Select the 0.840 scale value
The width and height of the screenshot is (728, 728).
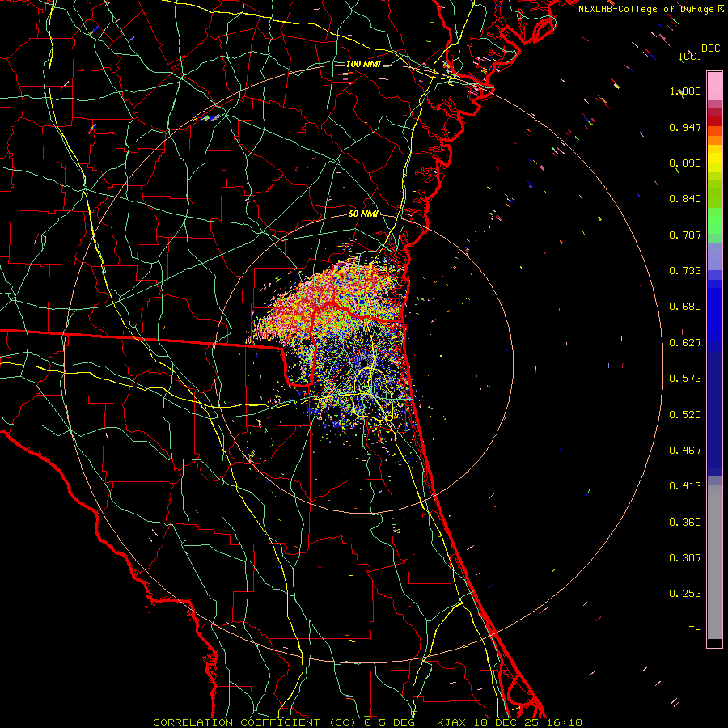point(685,199)
